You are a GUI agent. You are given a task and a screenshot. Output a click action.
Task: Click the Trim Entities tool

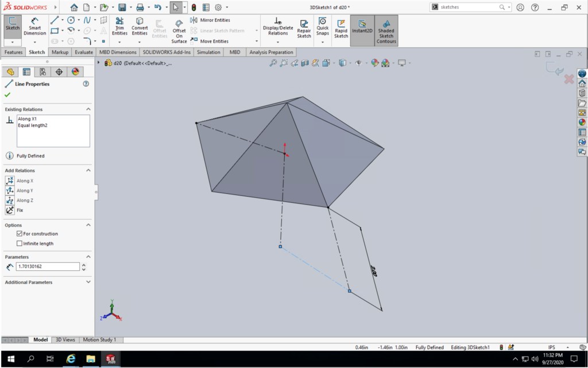click(x=119, y=26)
